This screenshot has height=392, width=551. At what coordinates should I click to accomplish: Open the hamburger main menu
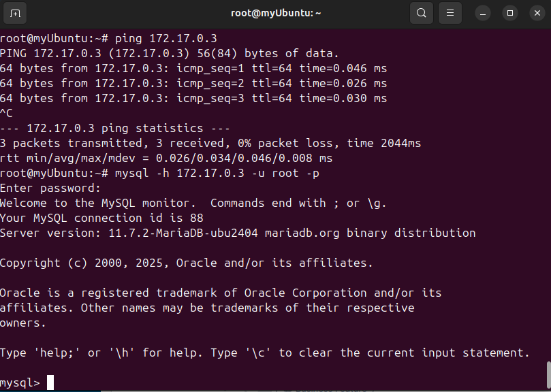tap(450, 13)
